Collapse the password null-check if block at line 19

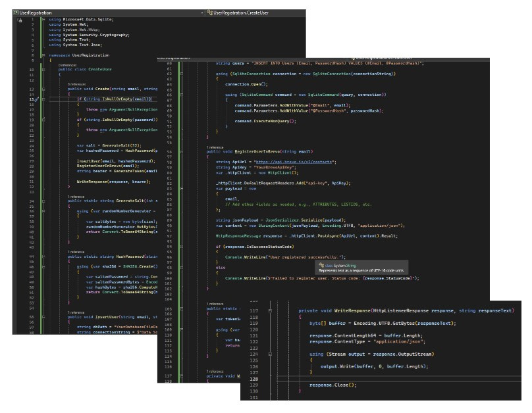click(x=43, y=120)
